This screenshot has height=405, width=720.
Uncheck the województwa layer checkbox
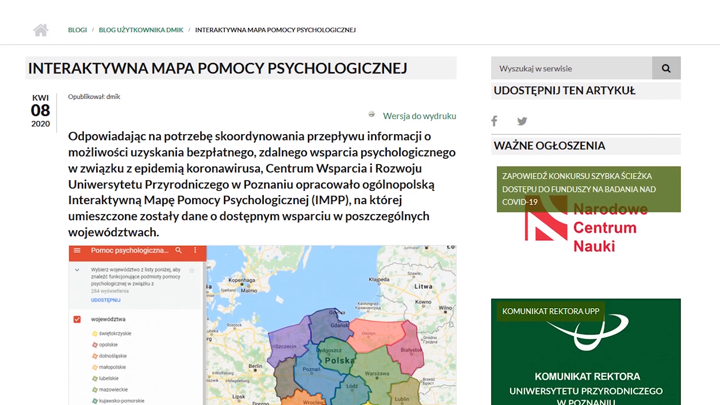point(78,319)
